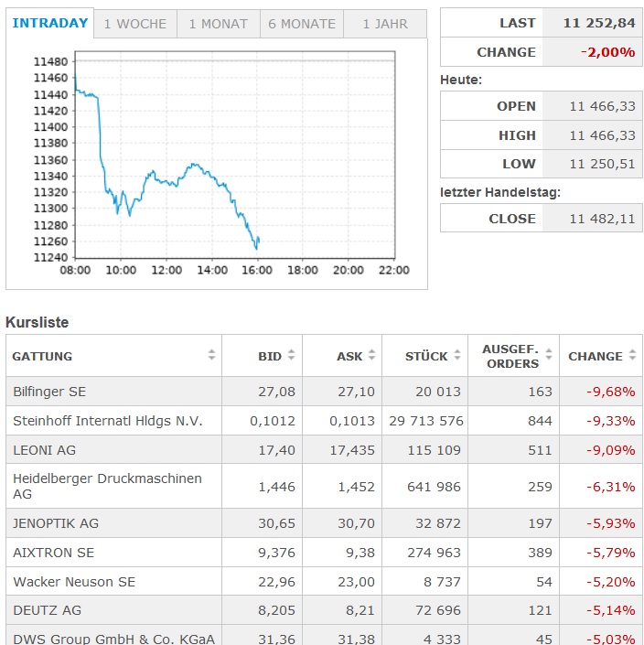This screenshot has height=645, width=644.
Task: Click LEONI AG in Kursliste
Action: click(x=45, y=450)
